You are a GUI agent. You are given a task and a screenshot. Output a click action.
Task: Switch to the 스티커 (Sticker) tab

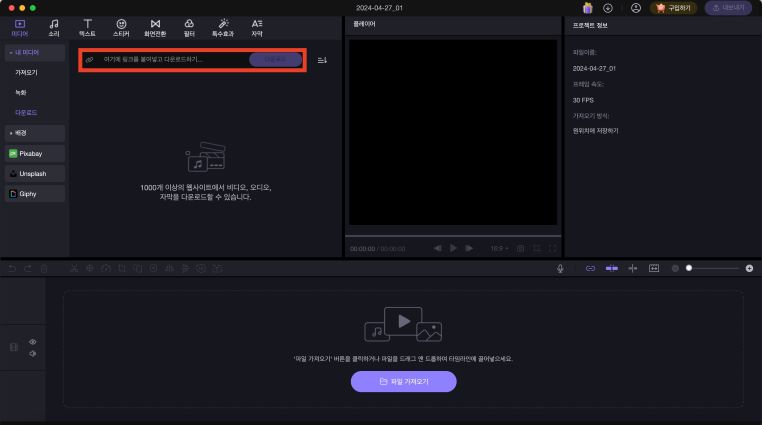[x=121, y=28]
